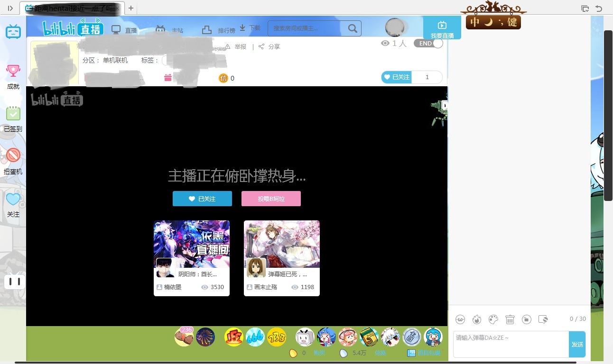Click the bilibili TV icon in left sidebar
Screen dimensions: 613x364
click(13, 32)
